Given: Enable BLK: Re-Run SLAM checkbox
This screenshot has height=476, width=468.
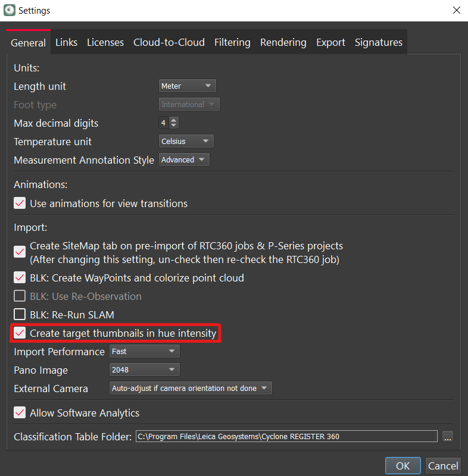Looking at the screenshot, I should [x=20, y=314].
